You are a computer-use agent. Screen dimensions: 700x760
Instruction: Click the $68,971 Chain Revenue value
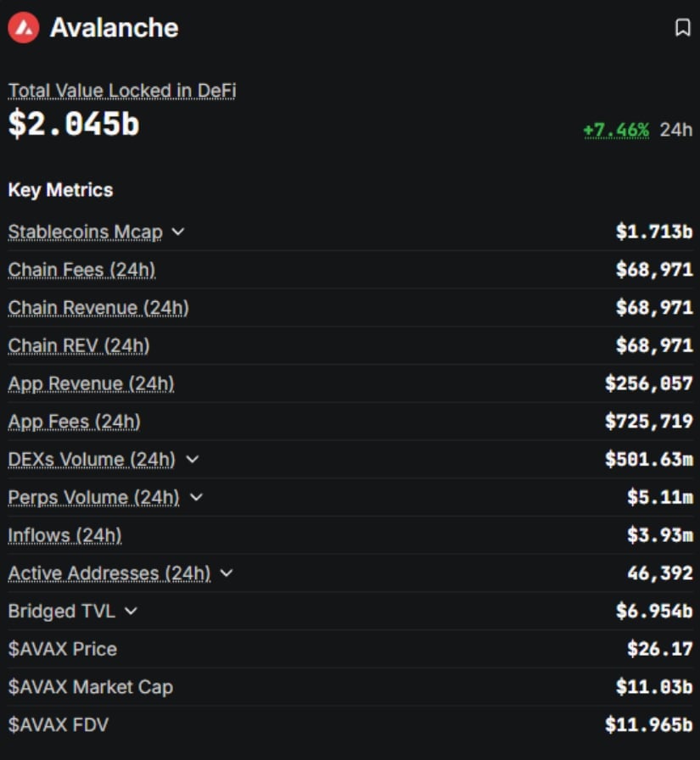(654, 307)
